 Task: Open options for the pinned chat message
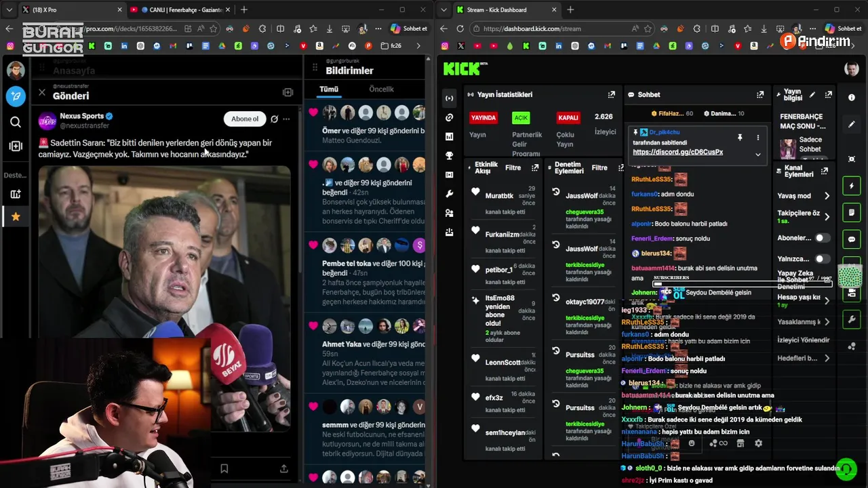(757, 138)
